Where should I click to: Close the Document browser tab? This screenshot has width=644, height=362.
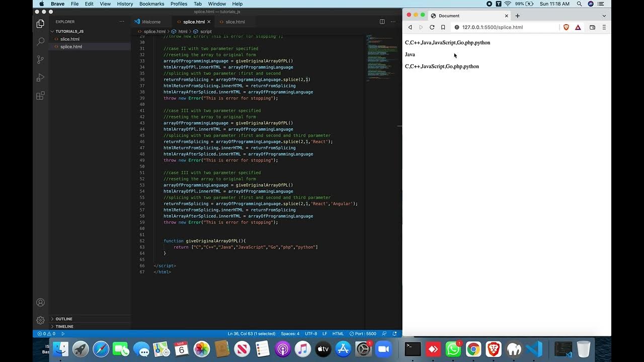click(507, 16)
